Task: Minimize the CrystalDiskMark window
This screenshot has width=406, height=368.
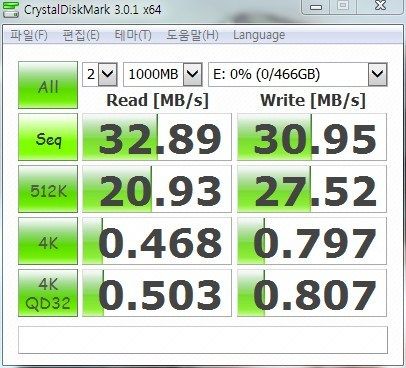Action: click(315, 7)
